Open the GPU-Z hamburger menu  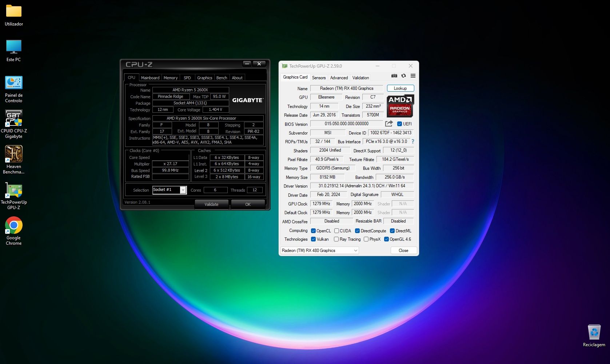pos(413,76)
